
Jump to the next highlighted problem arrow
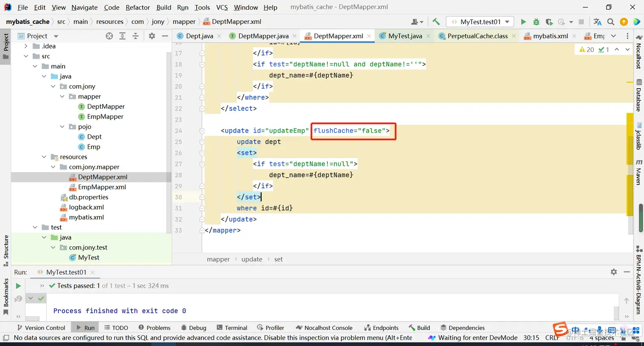[627, 50]
